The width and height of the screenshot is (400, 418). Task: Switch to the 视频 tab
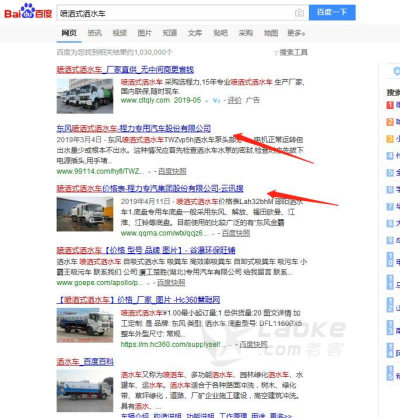coord(120,33)
